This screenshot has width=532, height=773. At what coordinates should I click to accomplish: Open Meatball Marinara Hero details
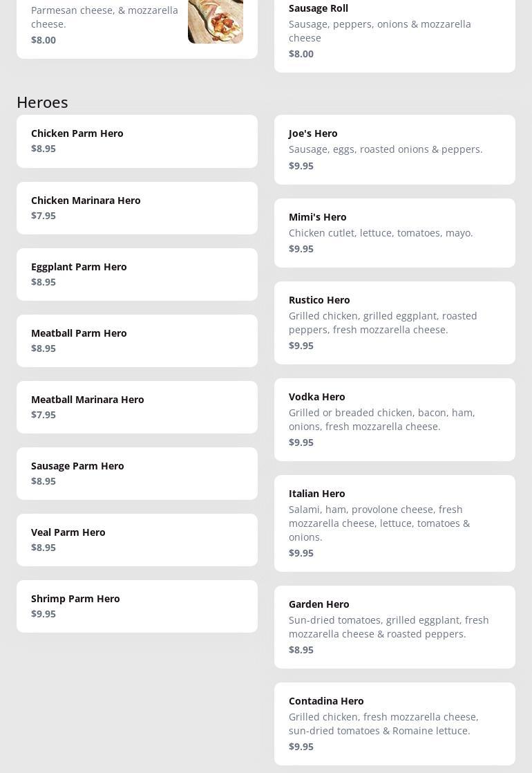coord(137,407)
